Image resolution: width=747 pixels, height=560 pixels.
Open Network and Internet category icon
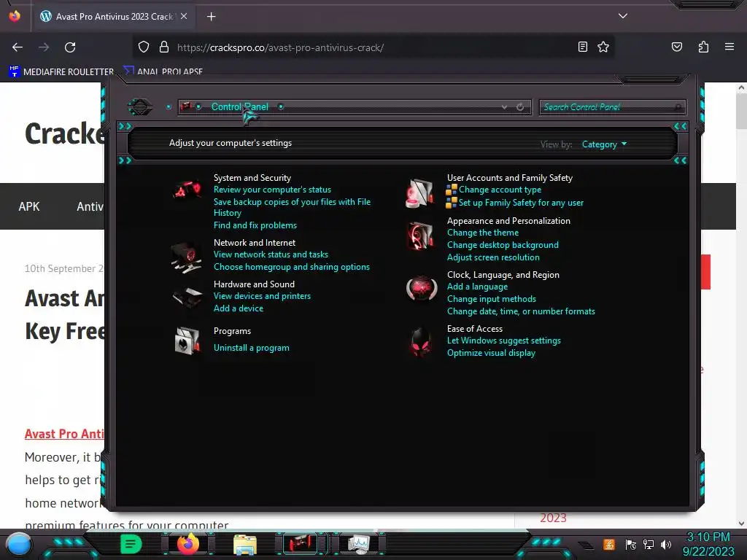pos(186,257)
